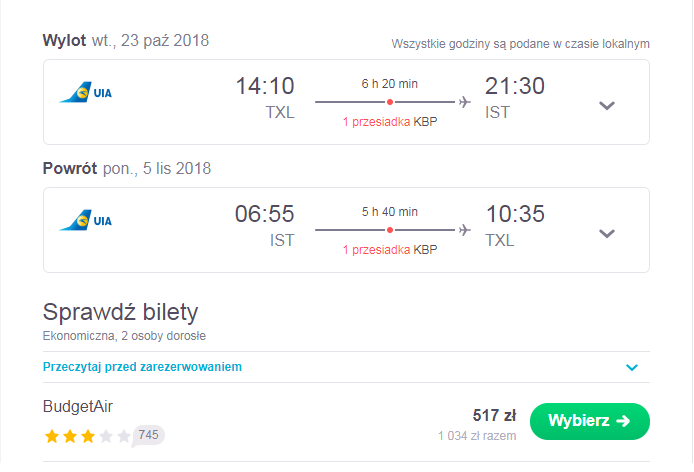Click the airplane icon on the return route
Screen dimensions: 694x472
(x=464, y=230)
